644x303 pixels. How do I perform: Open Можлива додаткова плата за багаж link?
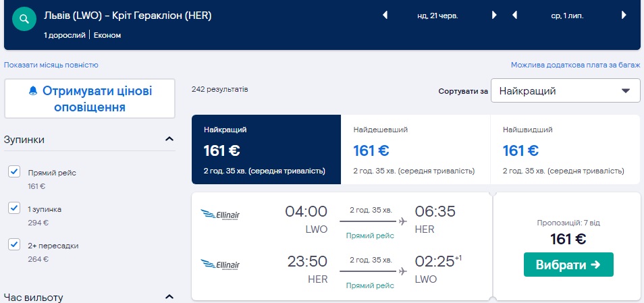[x=575, y=65]
